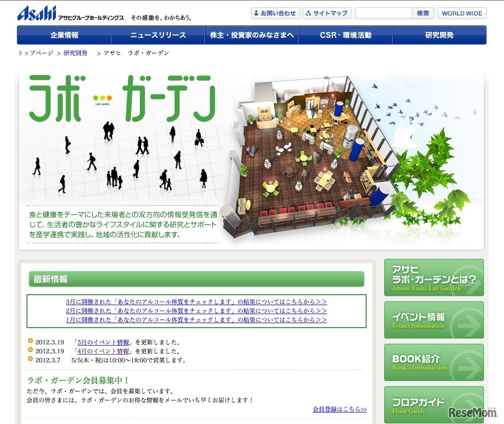Open the 2月に開催された alcohol check results link
The width and height of the screenshot is (504, 424).
(x=196, y=311)
